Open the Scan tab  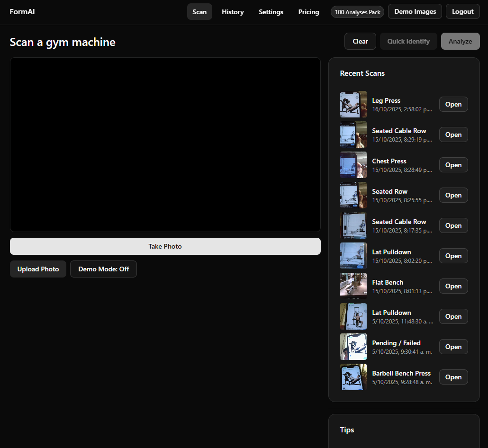(199, 12)
